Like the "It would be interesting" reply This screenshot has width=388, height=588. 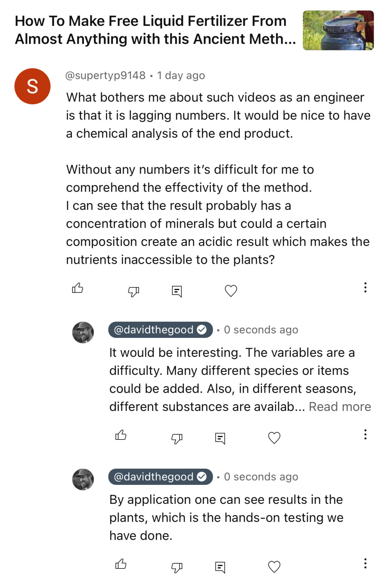(x=121, y=435)
